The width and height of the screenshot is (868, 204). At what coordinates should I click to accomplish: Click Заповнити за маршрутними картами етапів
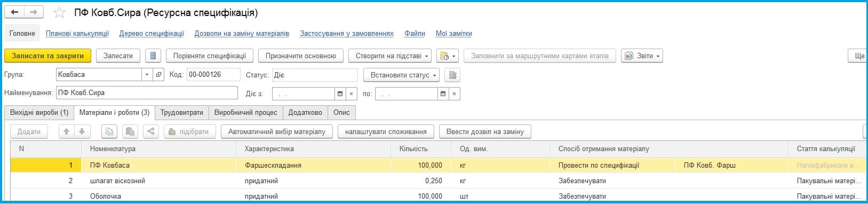(x=540, y=56)
